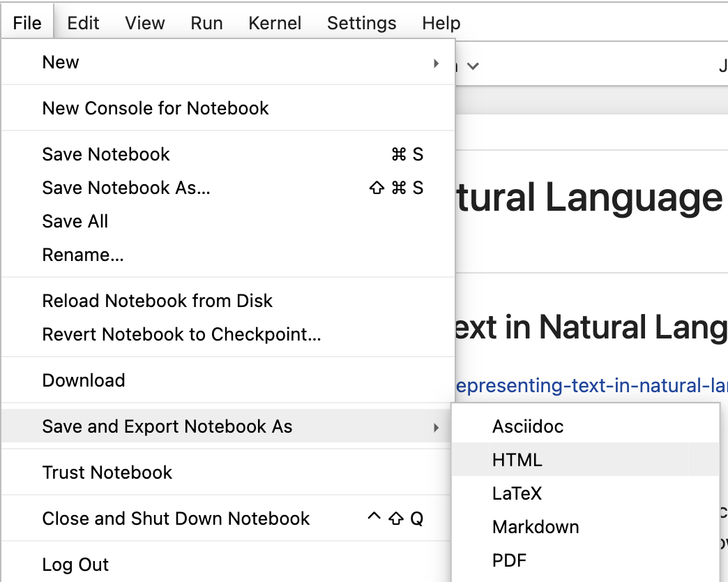The width and height of the screenshot is (728, 582).
Task: Open the Kernel menu
Action: (x=275, y=23)
